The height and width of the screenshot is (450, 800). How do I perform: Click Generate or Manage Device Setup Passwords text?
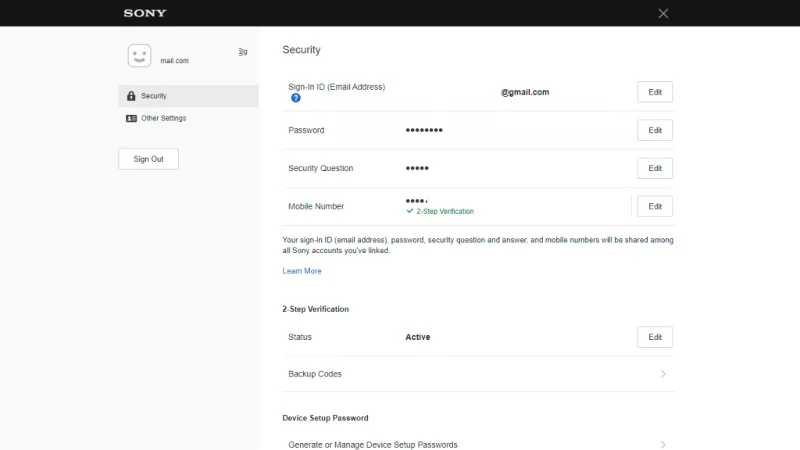[x=373, y=445]
